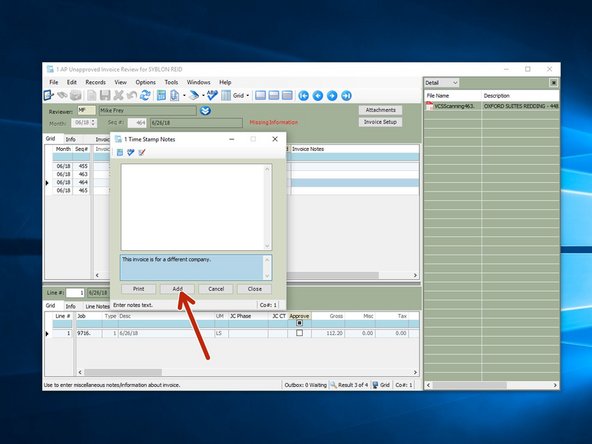Select the first window layout icon

click(260, 96)
